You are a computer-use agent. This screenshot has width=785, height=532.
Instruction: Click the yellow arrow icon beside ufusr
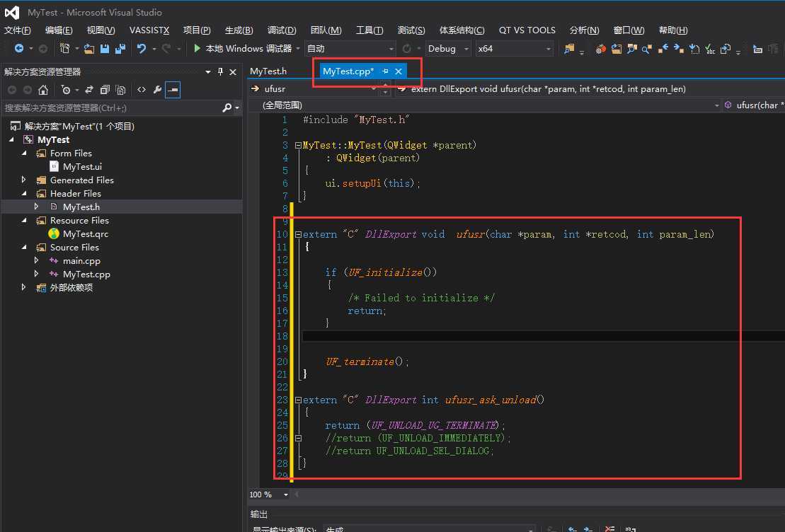click(x=256, y=88)
